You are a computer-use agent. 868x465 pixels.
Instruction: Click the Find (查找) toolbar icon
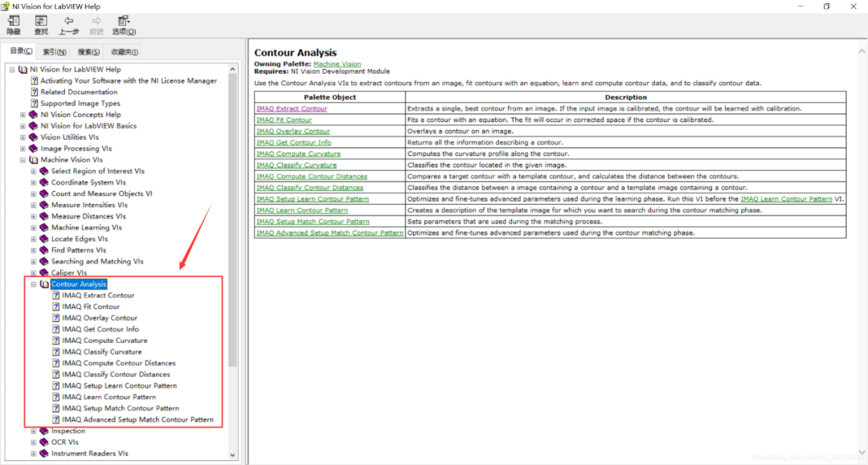click(41, 21)
